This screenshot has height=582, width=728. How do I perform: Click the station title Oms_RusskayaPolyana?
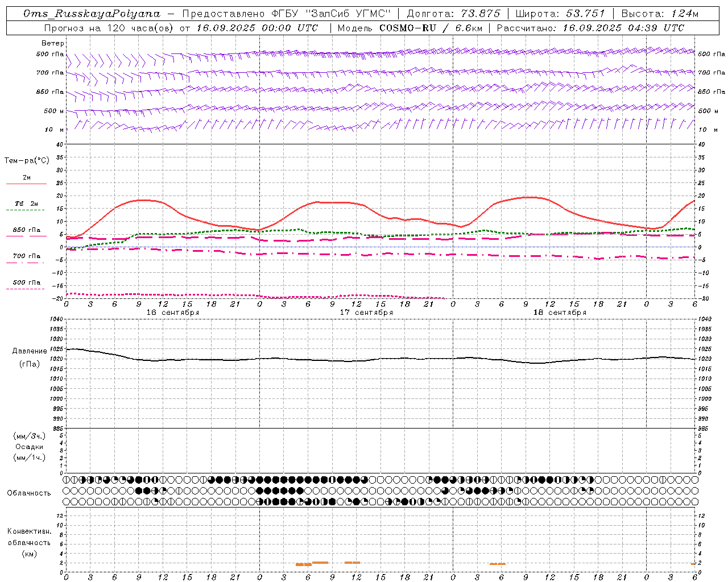pos(92,14)
